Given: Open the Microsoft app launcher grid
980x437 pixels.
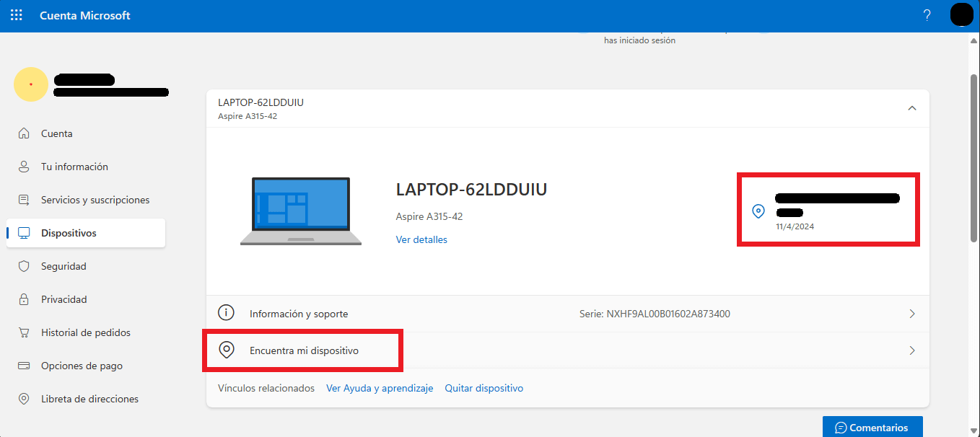Looking at the screenshot, I should (16, 15).
